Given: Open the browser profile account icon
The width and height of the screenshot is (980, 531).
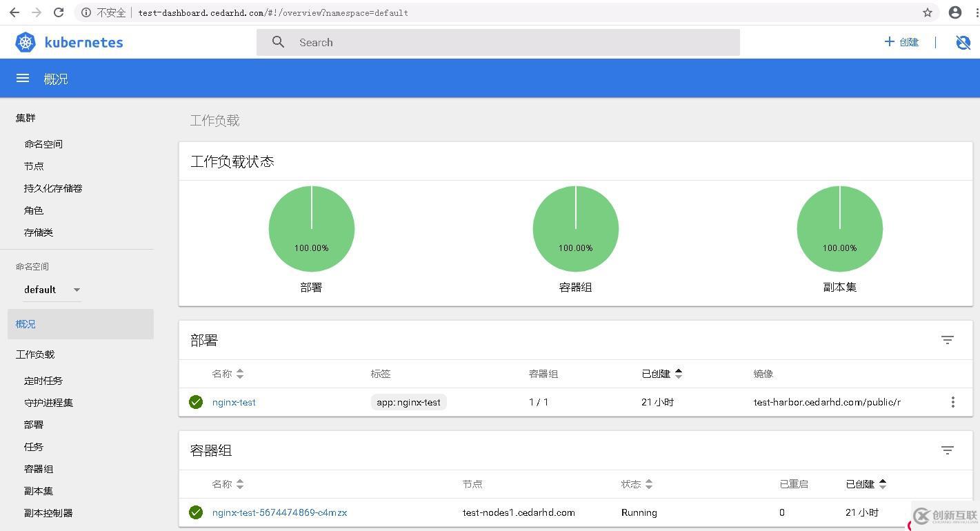Looking at the screenshot, I should point(955,12).
